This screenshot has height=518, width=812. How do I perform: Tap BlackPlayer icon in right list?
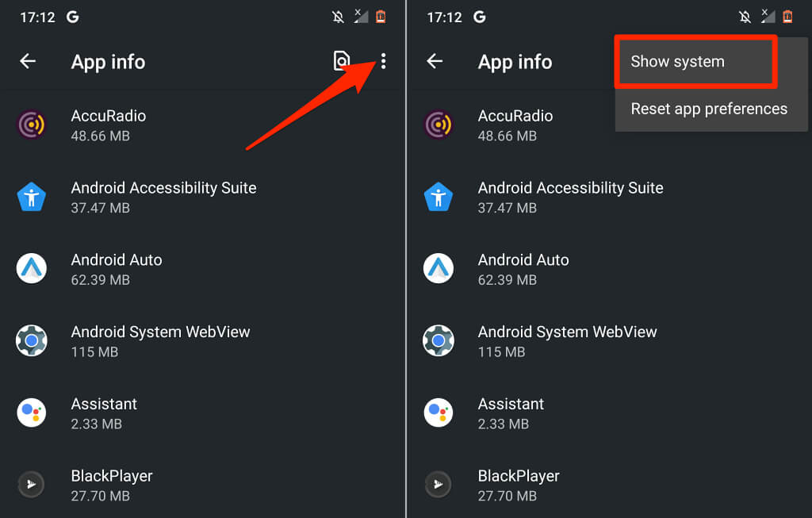(x=439, y=485)
